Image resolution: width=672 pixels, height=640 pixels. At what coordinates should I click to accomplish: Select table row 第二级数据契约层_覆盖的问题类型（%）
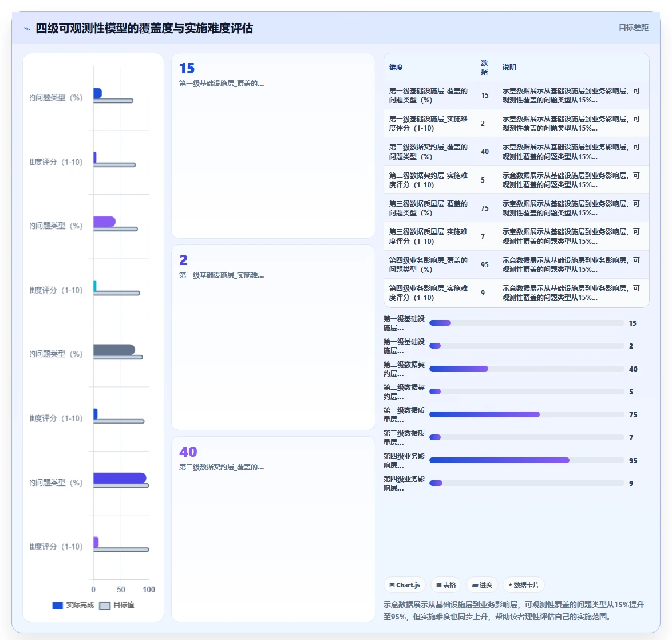click(516, 152)
